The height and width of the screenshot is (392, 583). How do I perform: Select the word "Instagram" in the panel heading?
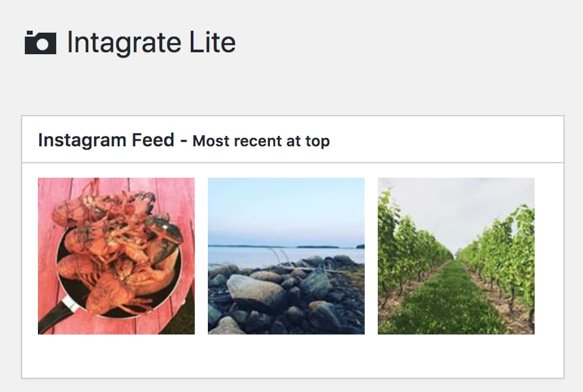(x=82, y=140)
